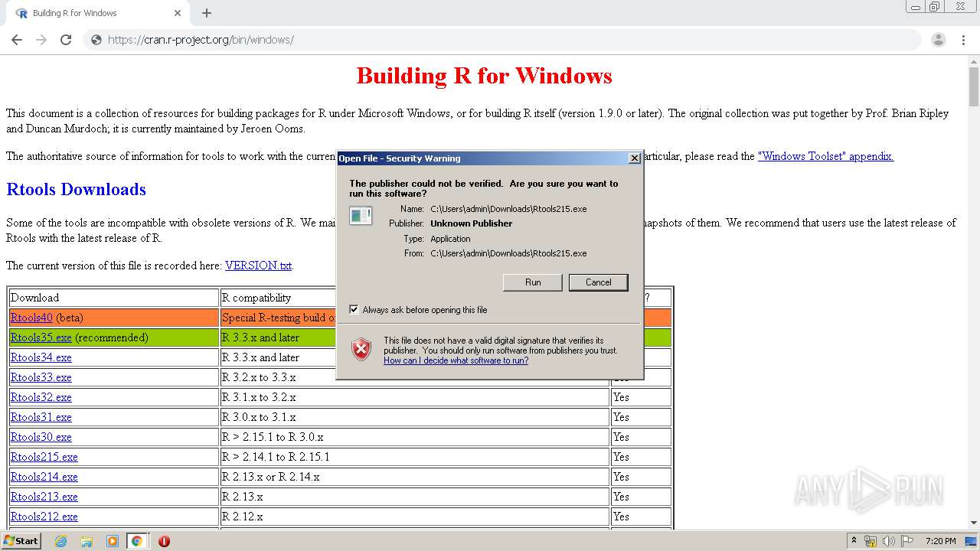Show hidden tray icons

[x=854, y=540]
